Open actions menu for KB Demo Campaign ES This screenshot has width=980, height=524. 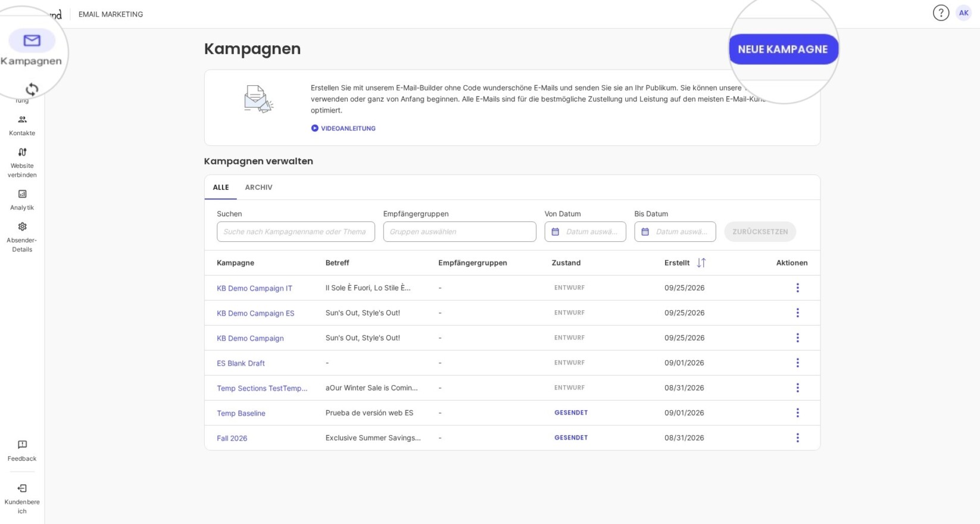point(798,313)
